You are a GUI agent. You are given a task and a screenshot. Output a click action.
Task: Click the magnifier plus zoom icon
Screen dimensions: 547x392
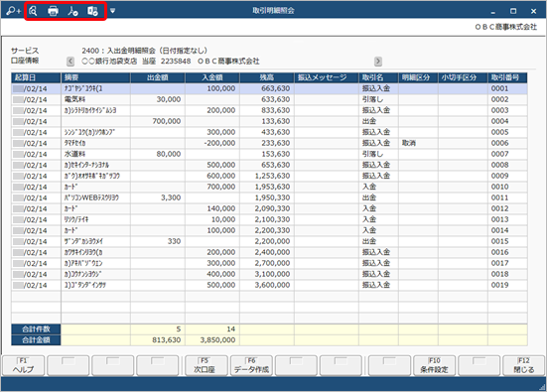click(x=13, y=11)
